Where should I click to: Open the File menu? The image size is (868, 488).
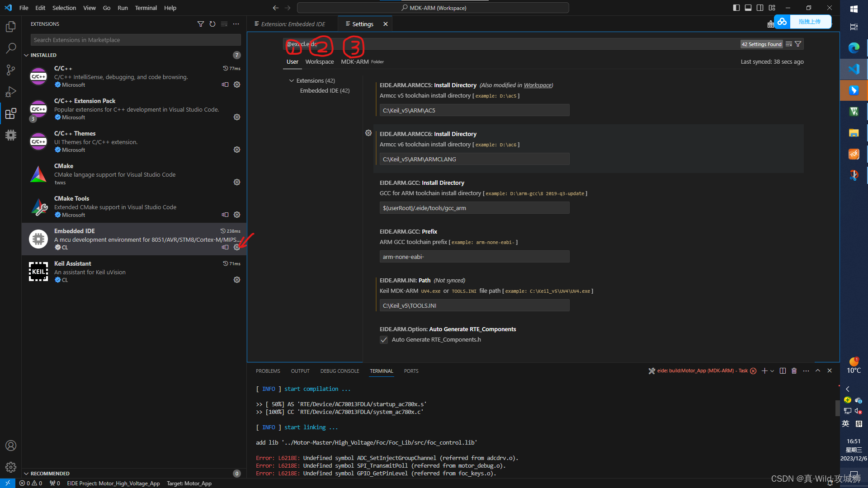(x=24, y=8)
